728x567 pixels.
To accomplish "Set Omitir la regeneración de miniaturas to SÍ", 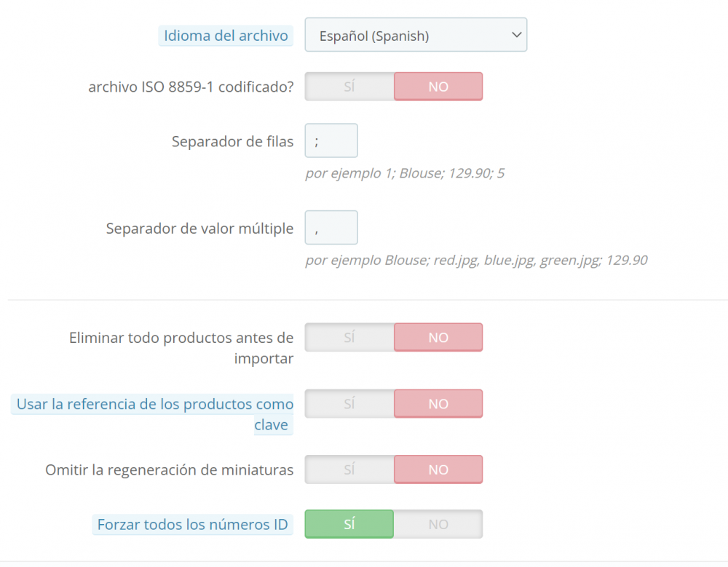I will [349, 469].
